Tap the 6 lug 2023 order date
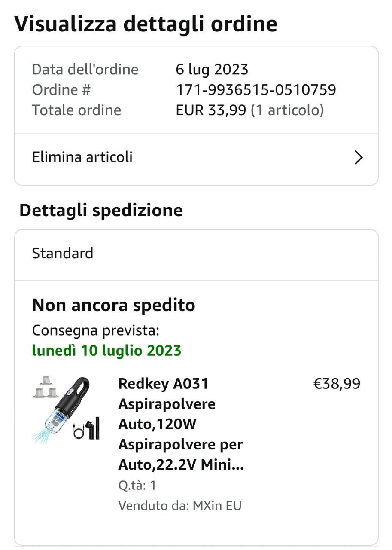The width and height of the screenshot is (392, 550). pyautogui.click(x=212, y=69)
